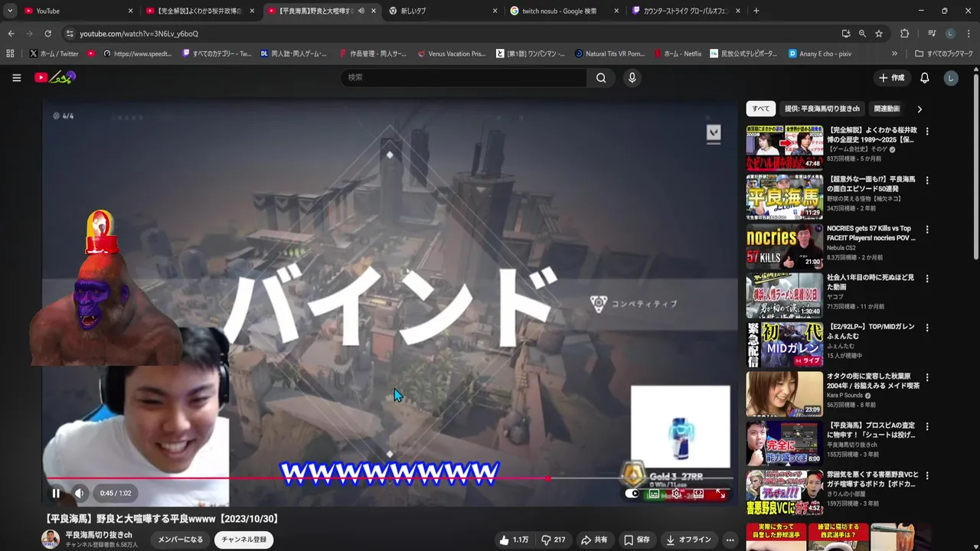The image size is (980, 551).
Task: Start voice search with the microphone icon
Action: 632,77
